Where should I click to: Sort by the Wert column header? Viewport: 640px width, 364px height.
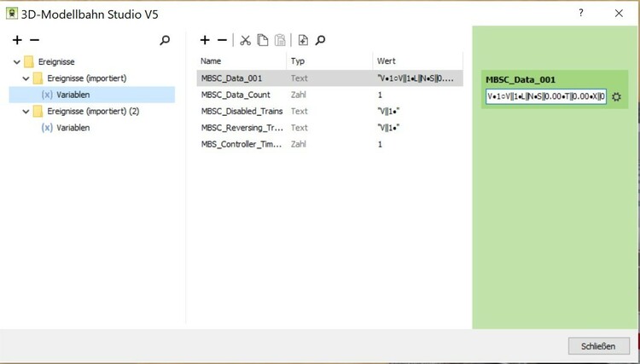click(x=417, y=61)
